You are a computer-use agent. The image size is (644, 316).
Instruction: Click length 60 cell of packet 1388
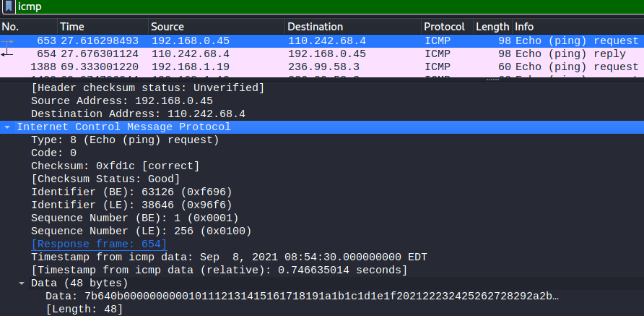pos(505,67)
